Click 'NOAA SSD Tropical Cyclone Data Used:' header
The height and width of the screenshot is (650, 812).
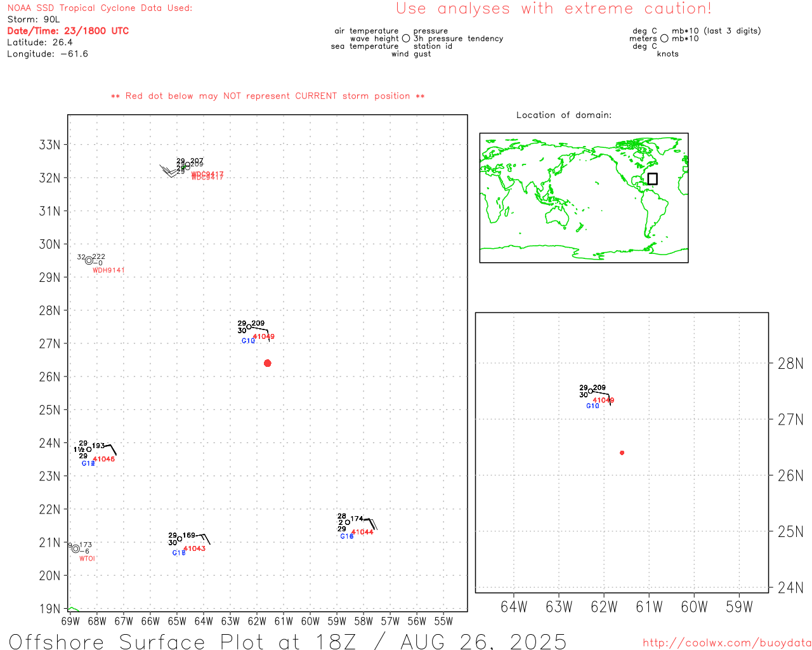coord(100,8)
